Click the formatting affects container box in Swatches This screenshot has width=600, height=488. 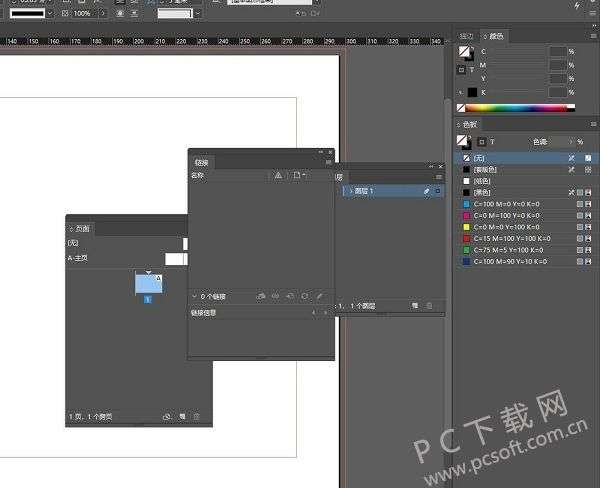click(x=481, y=142)
